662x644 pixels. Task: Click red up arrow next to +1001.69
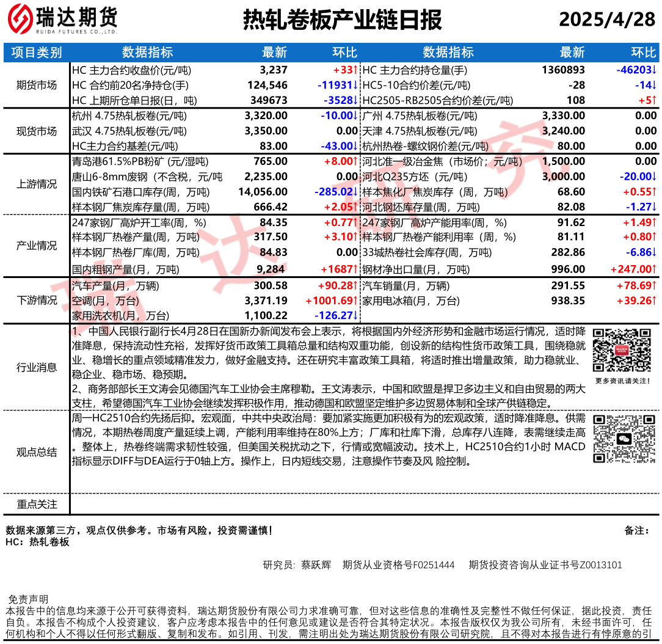(354, 301)
